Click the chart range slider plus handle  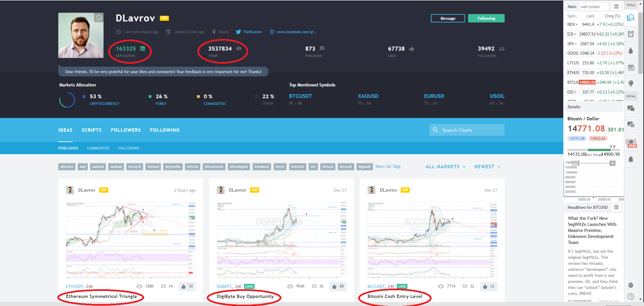click(612, 163)
